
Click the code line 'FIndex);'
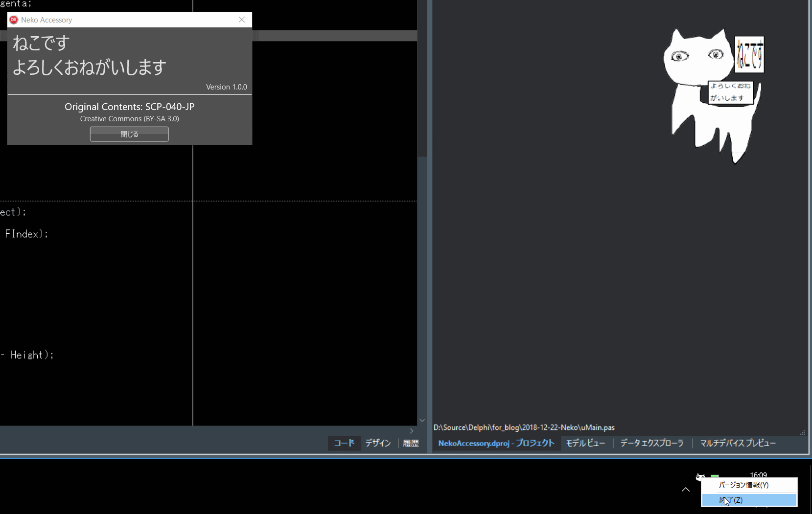point(26,234)
